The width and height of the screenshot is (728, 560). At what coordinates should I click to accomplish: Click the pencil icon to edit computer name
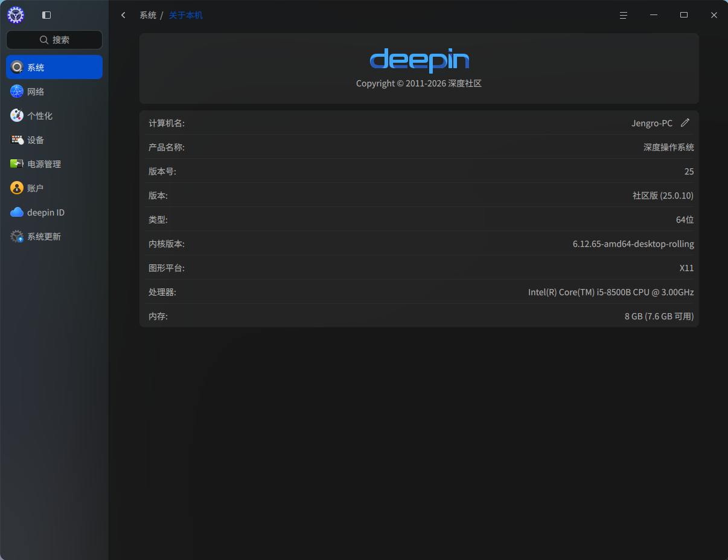coord(685,123)
